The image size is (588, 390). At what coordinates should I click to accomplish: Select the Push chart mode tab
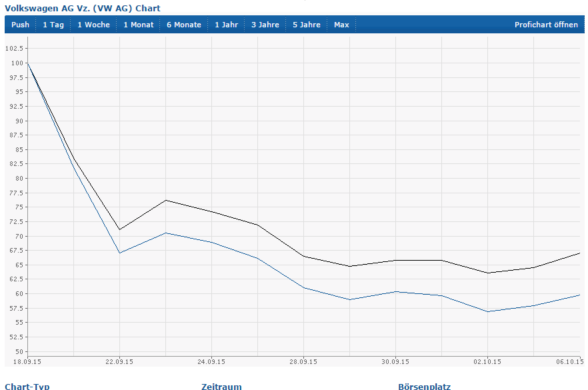click(20, 25)
